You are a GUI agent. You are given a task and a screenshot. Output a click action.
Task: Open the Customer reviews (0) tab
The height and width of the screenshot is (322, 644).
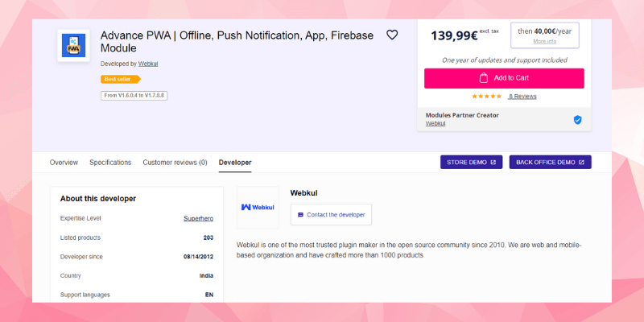tap(175, 163)
